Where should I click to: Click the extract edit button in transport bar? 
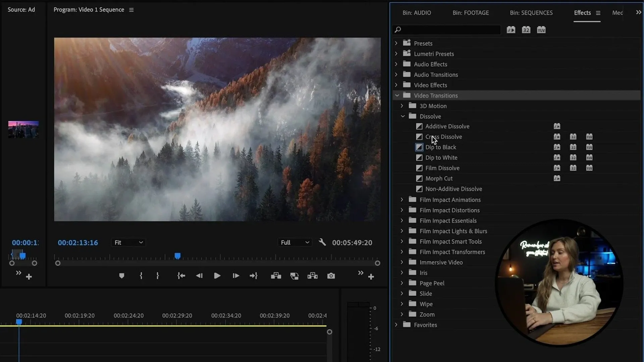pos(312,276)
